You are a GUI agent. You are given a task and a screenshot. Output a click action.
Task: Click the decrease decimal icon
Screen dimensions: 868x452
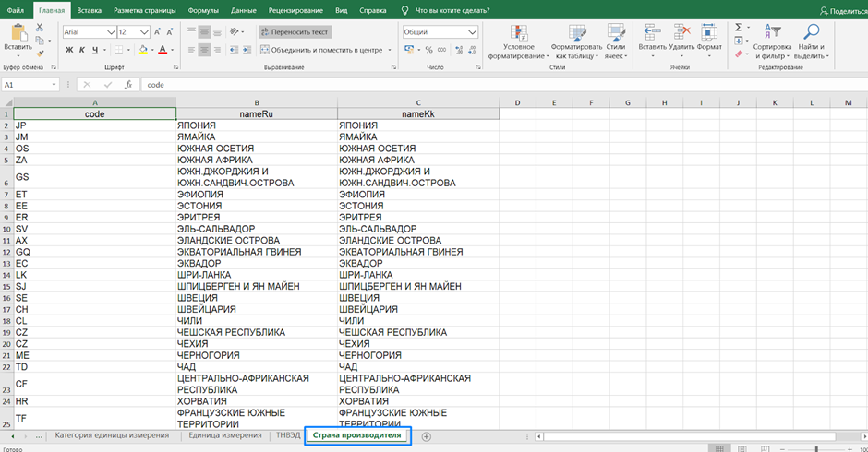pos(472,50)
